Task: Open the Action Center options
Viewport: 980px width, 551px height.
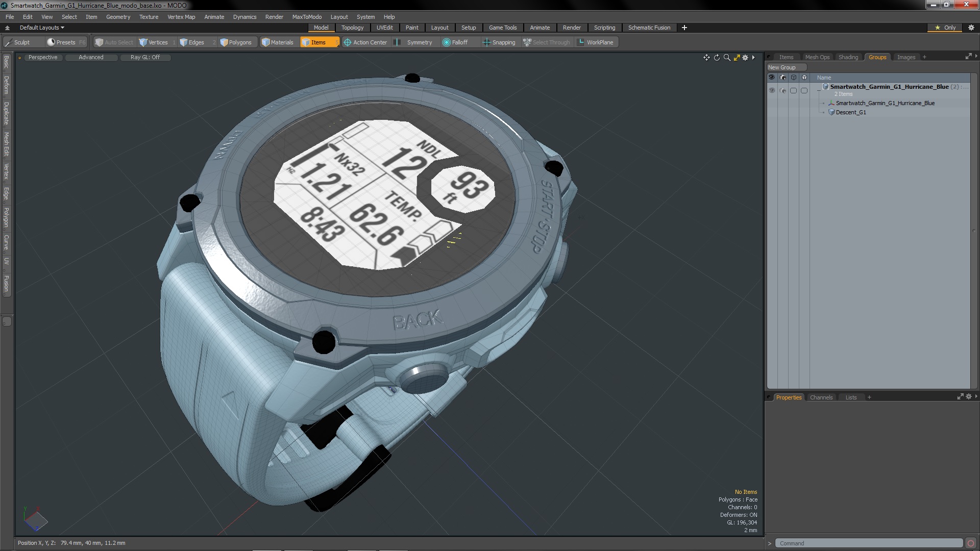Action: [x=365, y=42]
